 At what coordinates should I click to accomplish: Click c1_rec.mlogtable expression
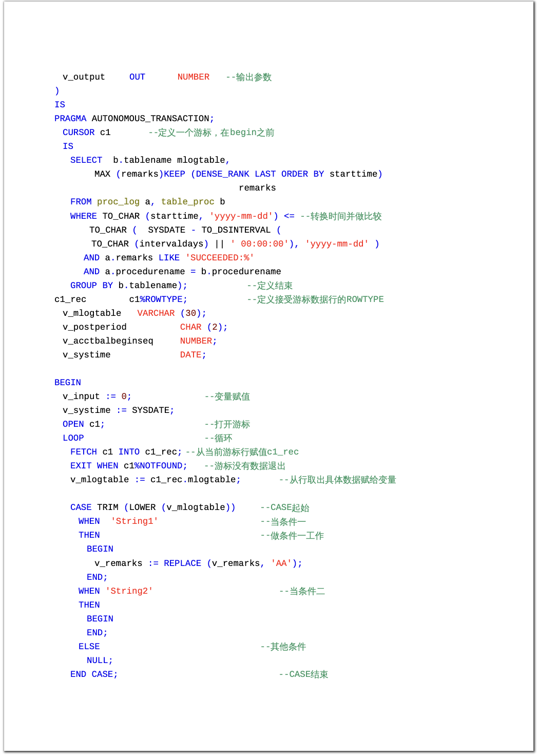[193, 480]
